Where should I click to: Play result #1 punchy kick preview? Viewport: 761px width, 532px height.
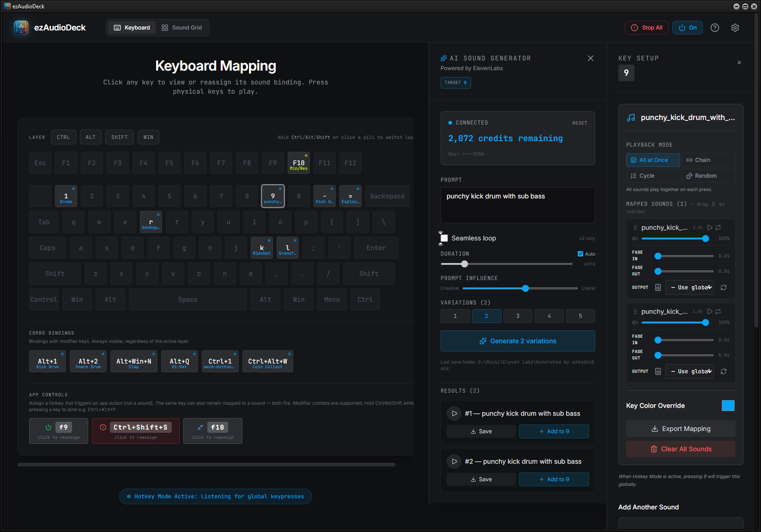454,413
